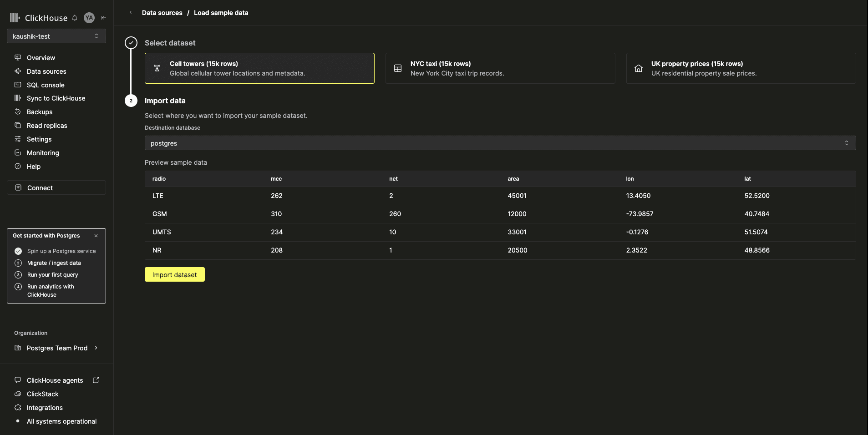This screenshot has height=435, width=868.
Task: Click the ClickHouse logo icon
Action: [15, 18]
